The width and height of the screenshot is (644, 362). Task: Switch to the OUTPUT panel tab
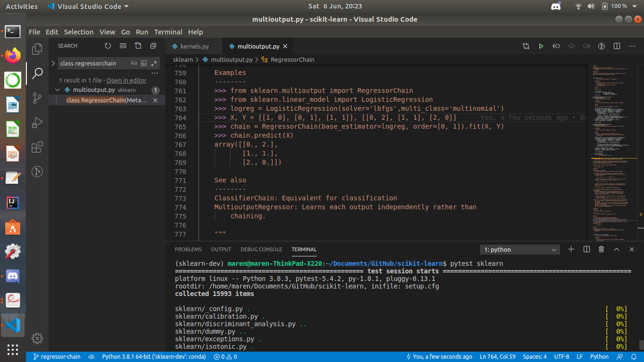[x=221, y=249]
